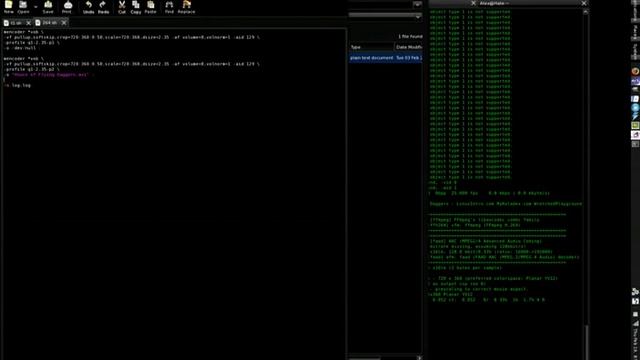Click the X icon left of terminal title

[x=473, y=3]
